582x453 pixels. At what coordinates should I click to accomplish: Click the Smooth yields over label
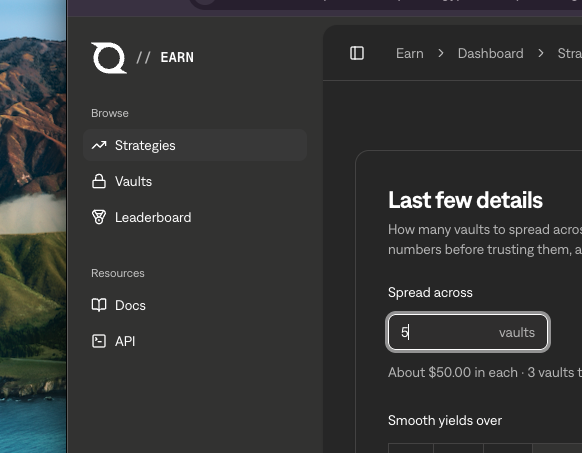pos(445,421)
